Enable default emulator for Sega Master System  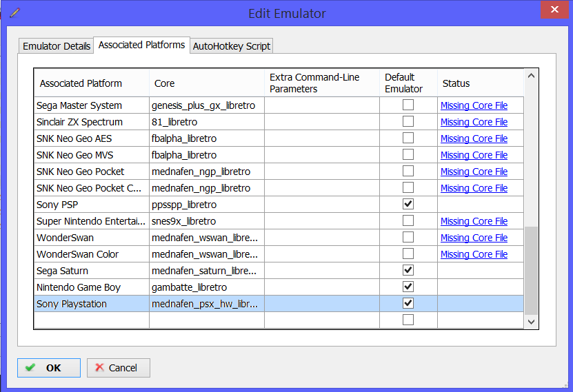pos(408,105)
